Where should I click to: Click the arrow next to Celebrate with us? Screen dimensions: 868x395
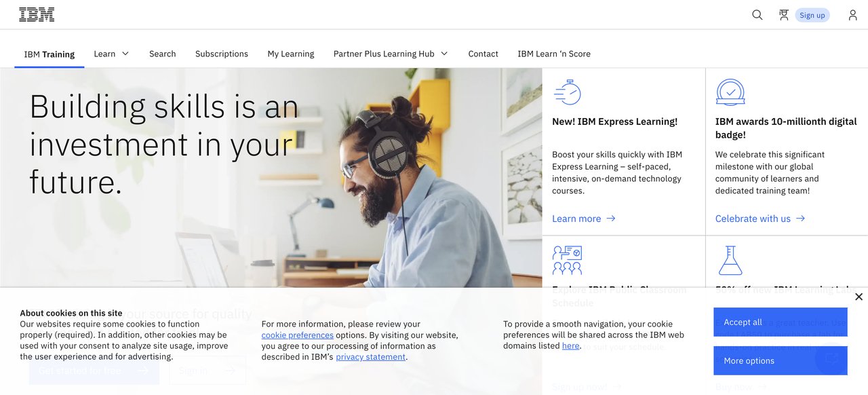tap(800, 219)
